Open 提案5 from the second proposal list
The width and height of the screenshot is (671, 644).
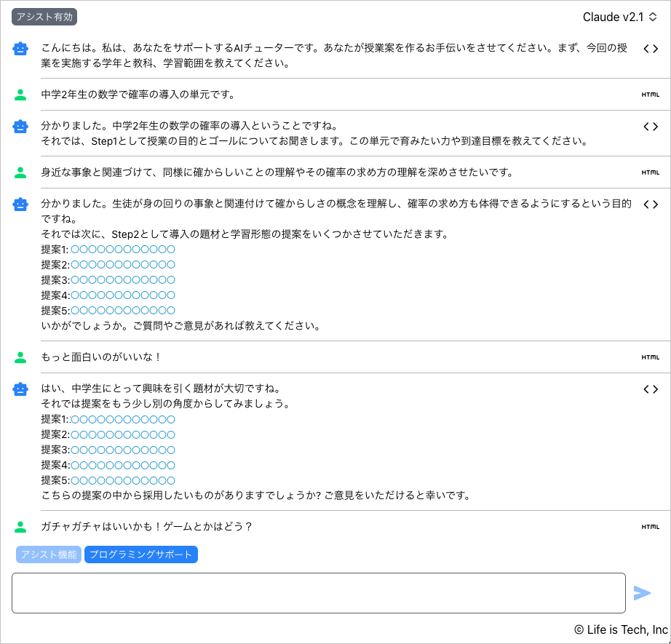pyautogui.click(x=122, y=480)
